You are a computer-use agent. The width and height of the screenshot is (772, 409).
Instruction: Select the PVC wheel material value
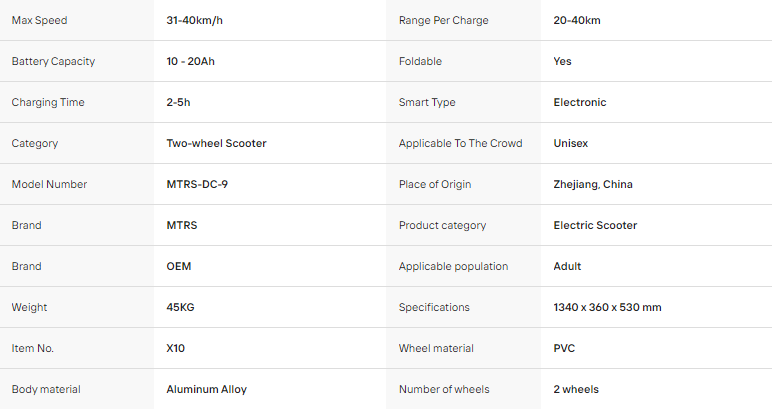point(564,348)
